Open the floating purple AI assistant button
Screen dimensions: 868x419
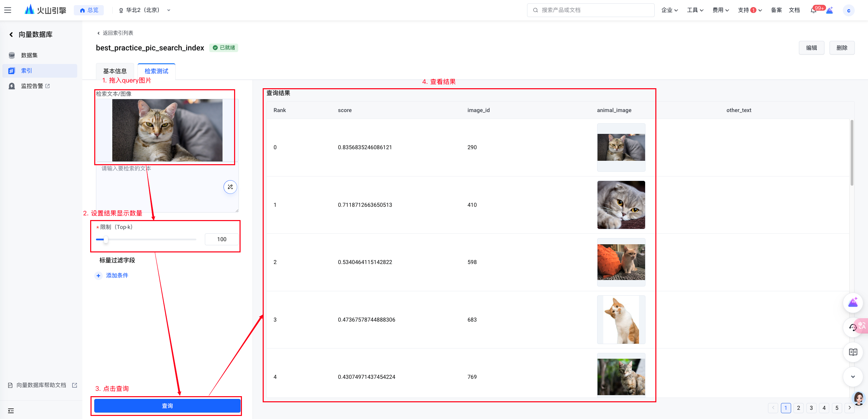click(853, 303)
